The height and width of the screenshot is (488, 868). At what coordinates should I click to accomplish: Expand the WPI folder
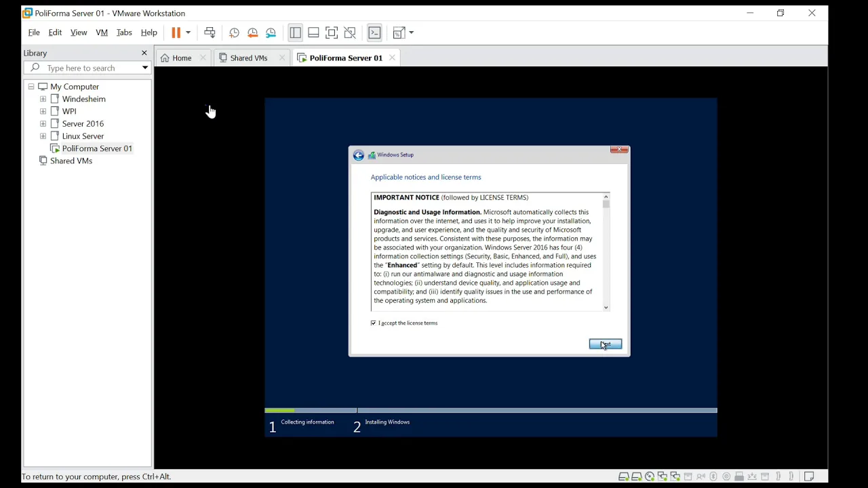[x=43, y=111]
